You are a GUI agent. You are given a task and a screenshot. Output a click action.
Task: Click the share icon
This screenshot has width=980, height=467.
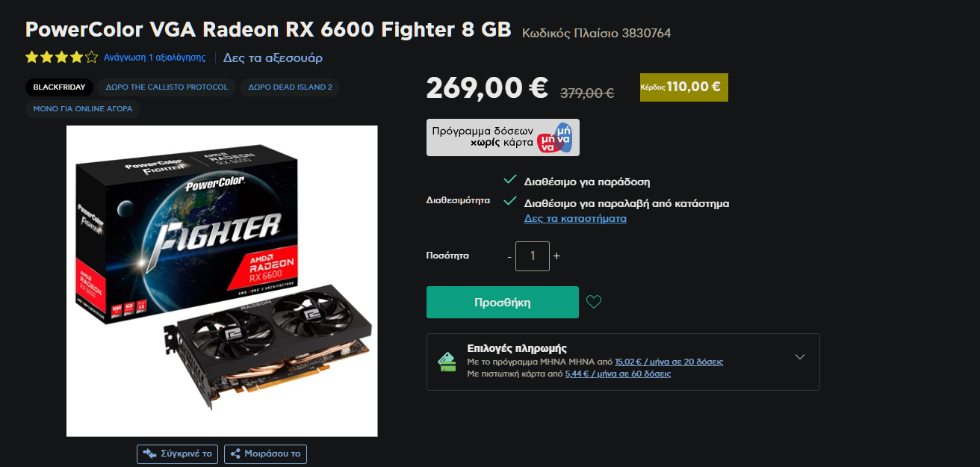pos(235,454)
